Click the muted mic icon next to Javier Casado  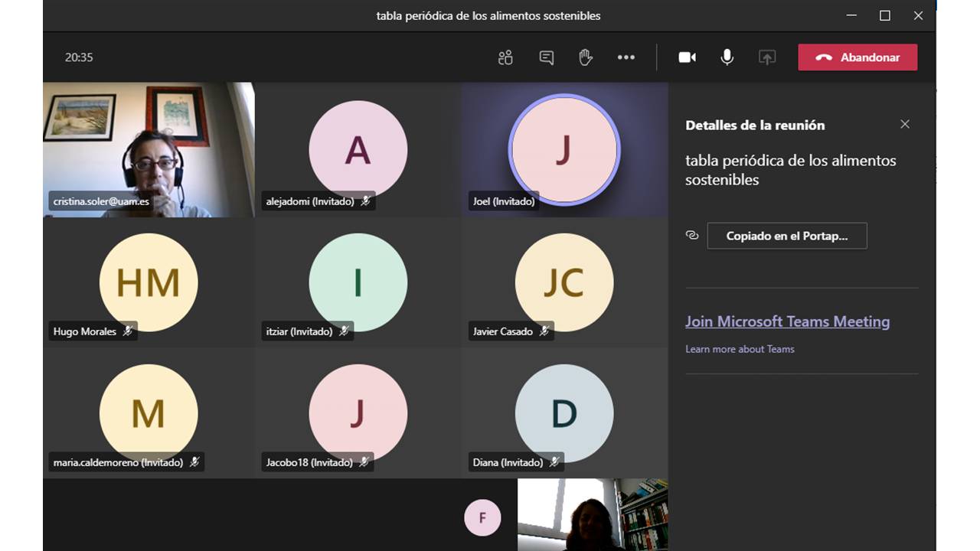544,331
